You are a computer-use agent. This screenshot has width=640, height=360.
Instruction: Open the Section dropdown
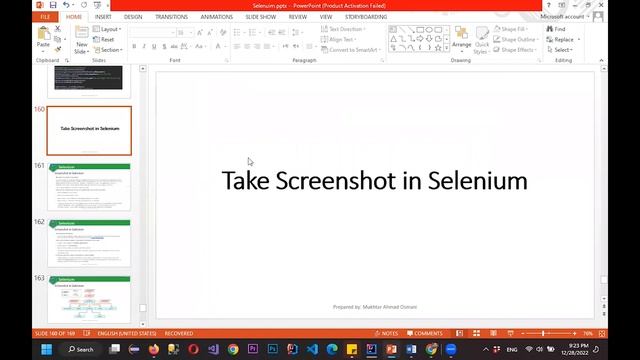(x=108, y=49)
